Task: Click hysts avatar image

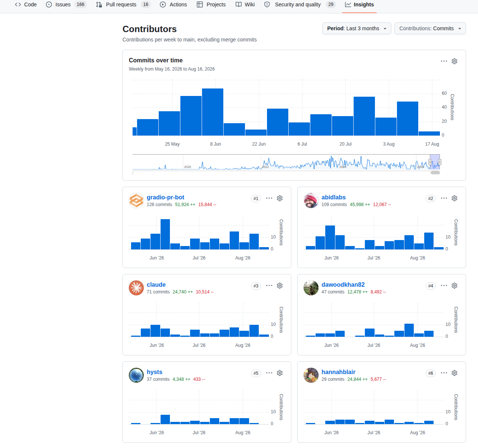Action: click(136, 375)
